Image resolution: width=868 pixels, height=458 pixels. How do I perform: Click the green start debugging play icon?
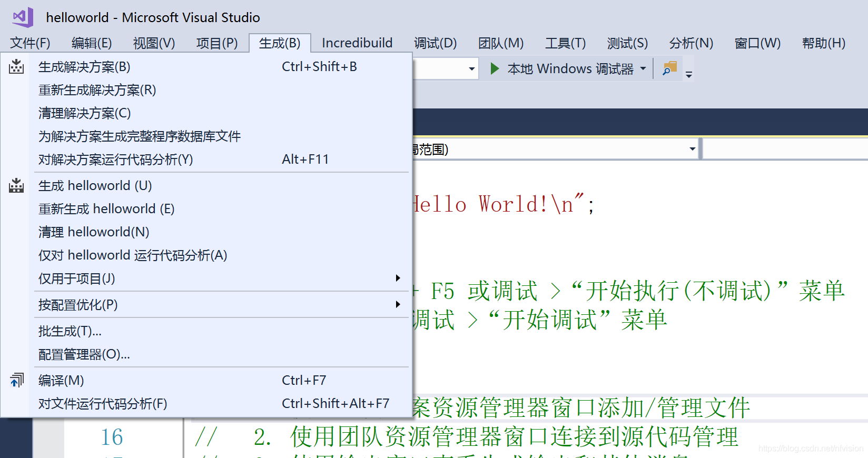tap(495, 68)
